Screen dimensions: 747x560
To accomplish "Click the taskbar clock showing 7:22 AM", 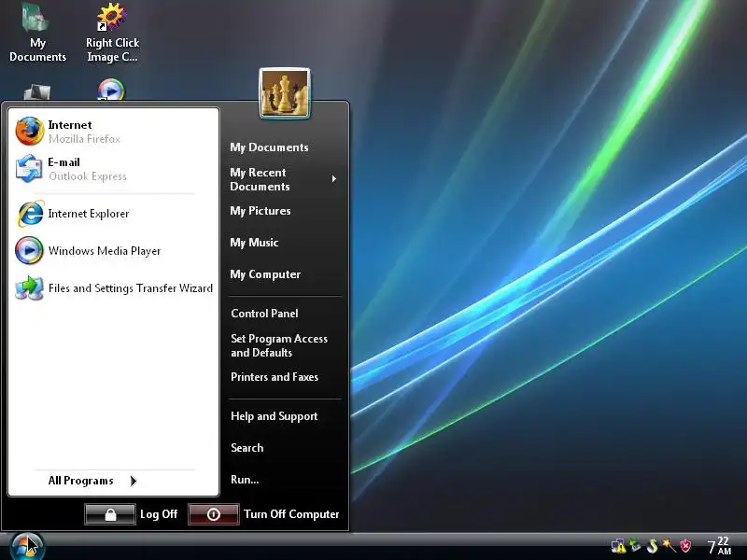I will click(719, 546).
